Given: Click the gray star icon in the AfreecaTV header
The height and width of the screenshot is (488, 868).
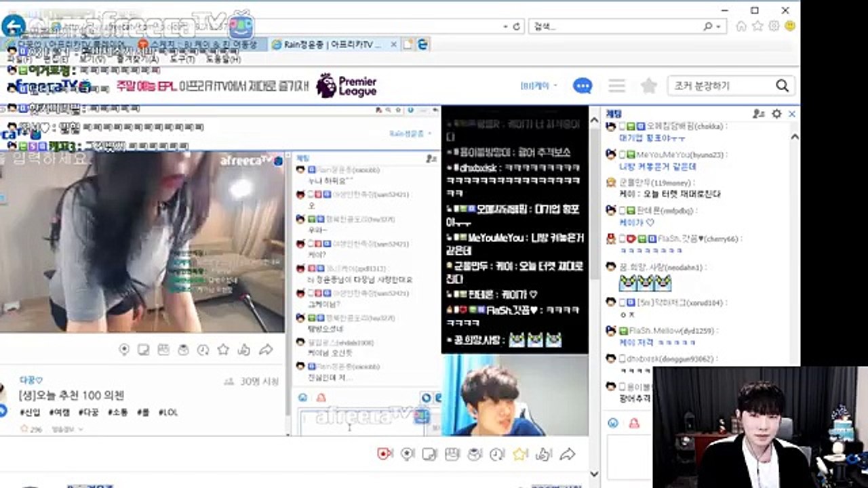Looking at the screenshot, I should (x=649, y=86).
